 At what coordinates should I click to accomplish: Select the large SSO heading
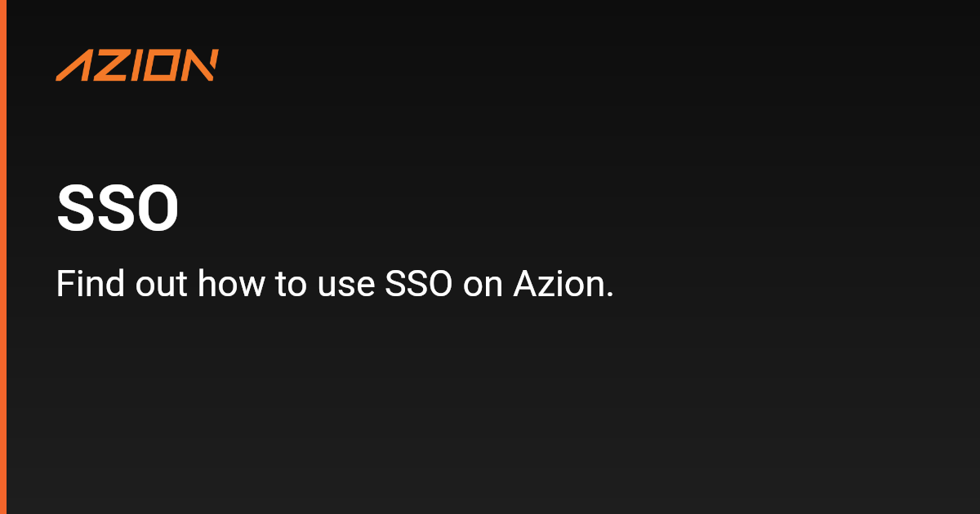click(118, 210)
